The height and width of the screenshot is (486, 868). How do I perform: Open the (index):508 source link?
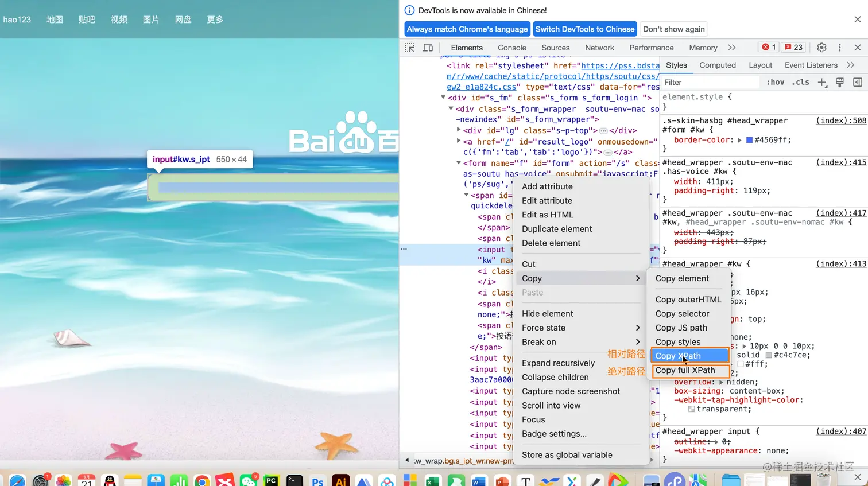[x=841, y=120]
